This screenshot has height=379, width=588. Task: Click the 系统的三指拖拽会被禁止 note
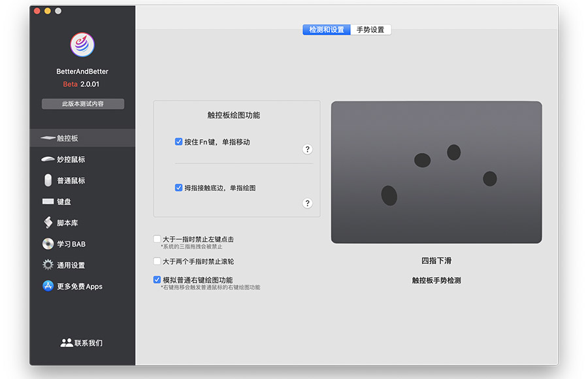point(191,246)
